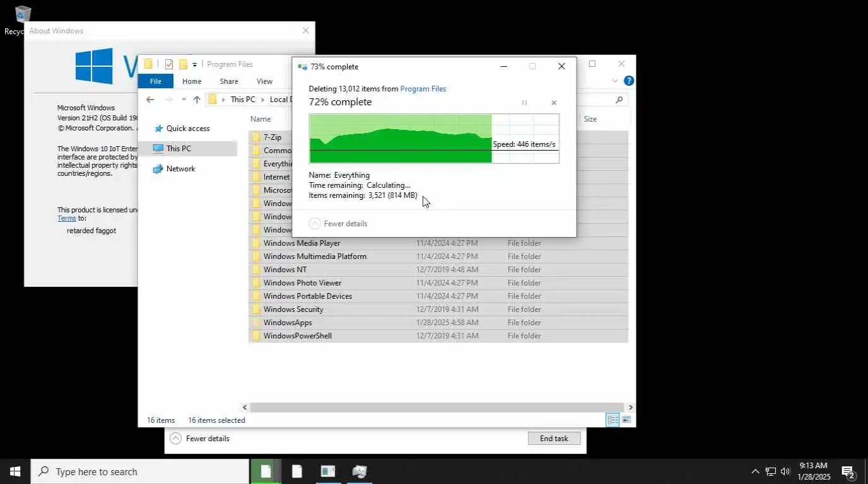This screenshot has height=484, width=868.
Task: Open the Explorer Help question mark icon
Action: click(628, 81)
